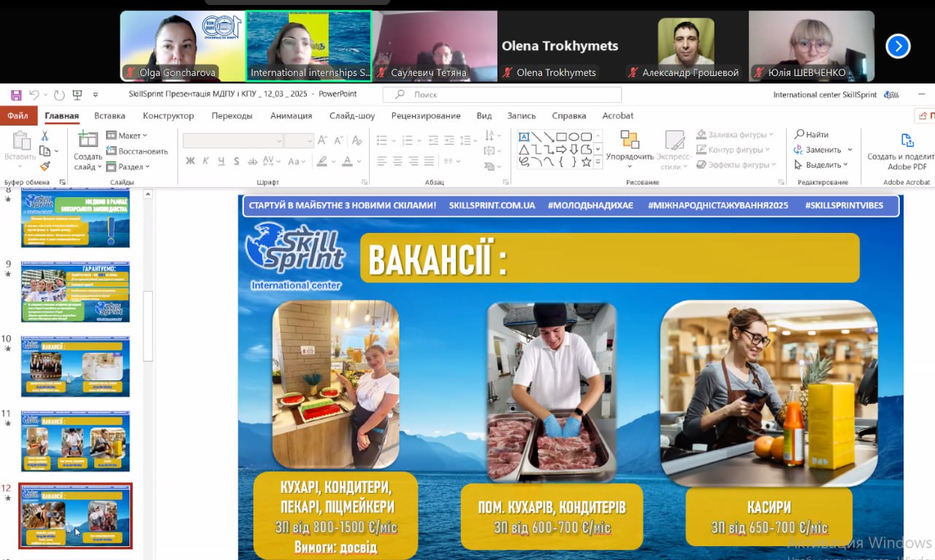Open the Выделить selection dropdown
935x560 pixels.
[x=821, y=165]
